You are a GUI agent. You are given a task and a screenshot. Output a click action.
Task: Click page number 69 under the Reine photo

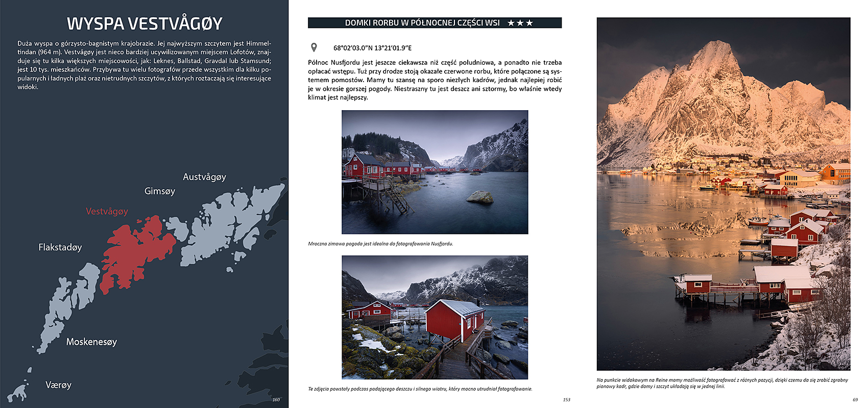855,400
